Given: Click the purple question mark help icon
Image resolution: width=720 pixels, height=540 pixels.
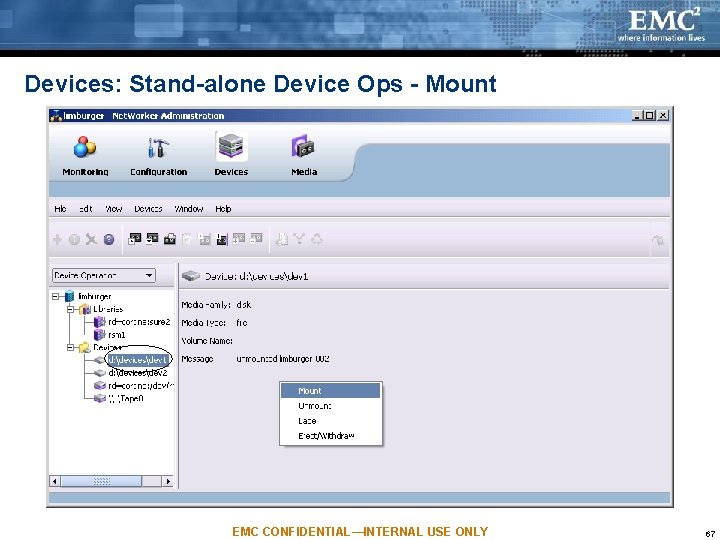Looking at the screenshot, I should pyautogui.click(x=109, y=239).
